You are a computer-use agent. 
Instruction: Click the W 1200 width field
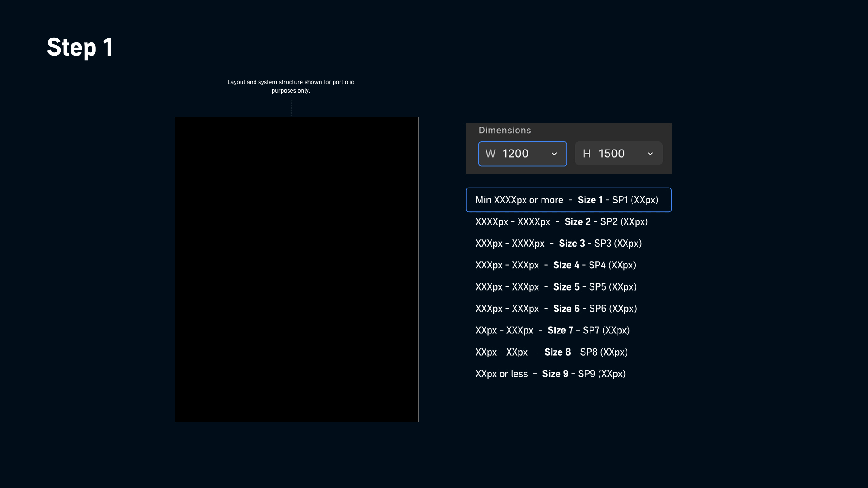click(x=523, y=154)
